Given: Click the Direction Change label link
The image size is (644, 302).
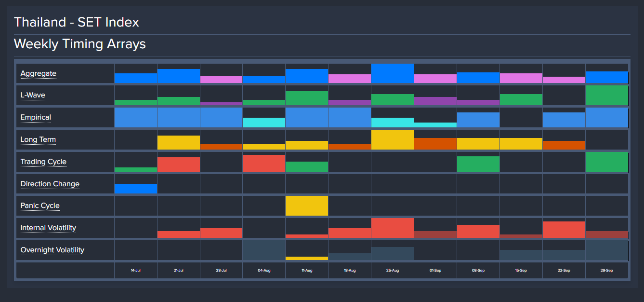Looking at the screenshot, I should (x=50, y=184).
